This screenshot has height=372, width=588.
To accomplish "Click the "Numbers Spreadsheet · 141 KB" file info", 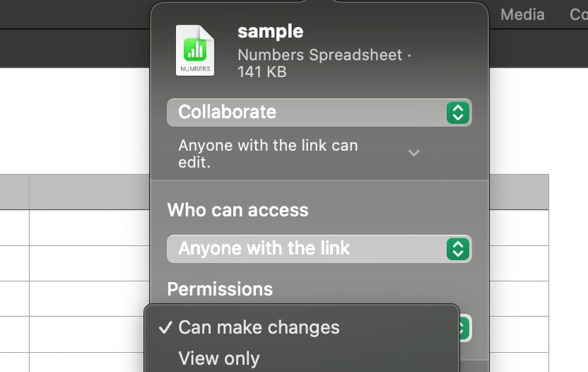I will point(319,63).
